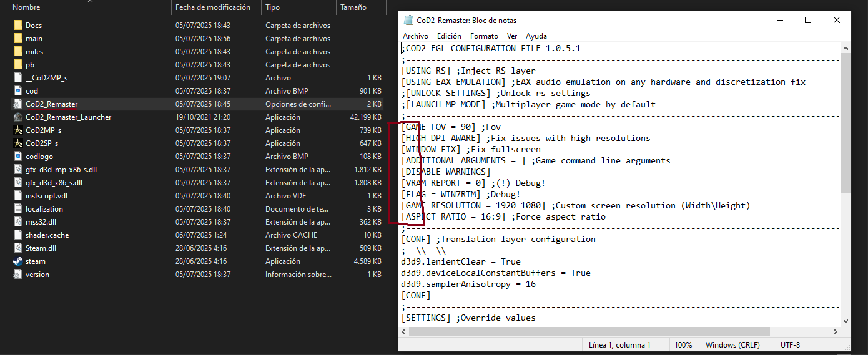This screenshot has height=355, width=868.
Task: Click the cod BMP file icon
Action: pyautogui.click(x=18, y=91)
